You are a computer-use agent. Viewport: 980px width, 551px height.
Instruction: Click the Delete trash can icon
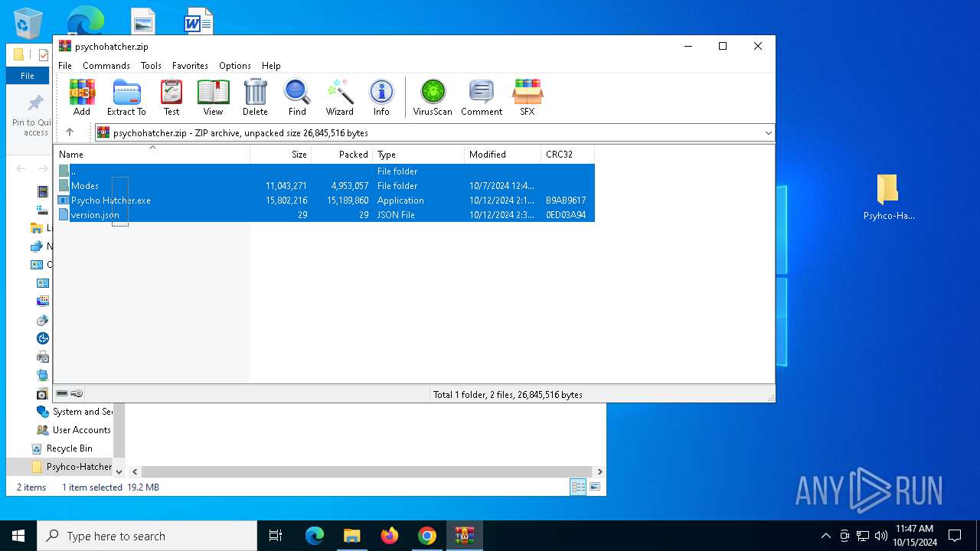(x=255, y=97)
